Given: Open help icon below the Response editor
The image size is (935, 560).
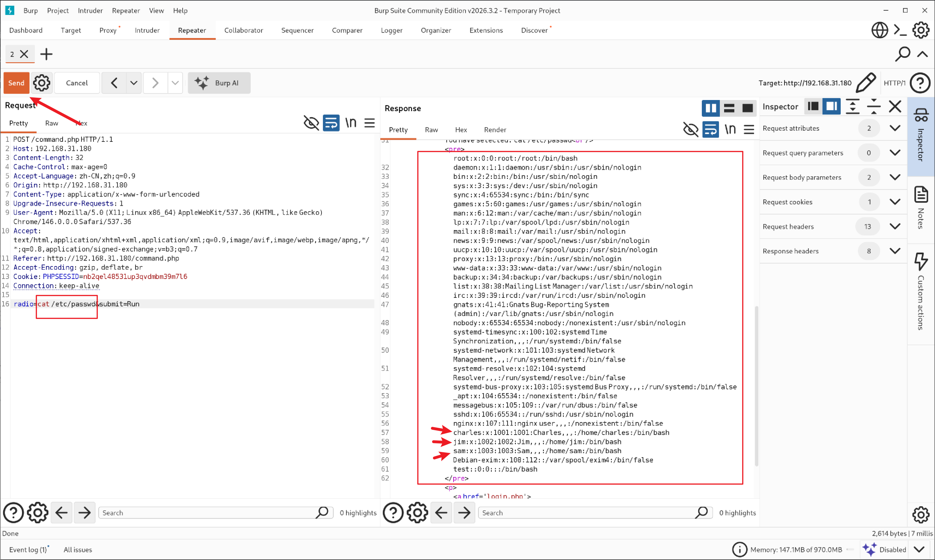Looking at the screenshot, I should (x=393, y=513).
